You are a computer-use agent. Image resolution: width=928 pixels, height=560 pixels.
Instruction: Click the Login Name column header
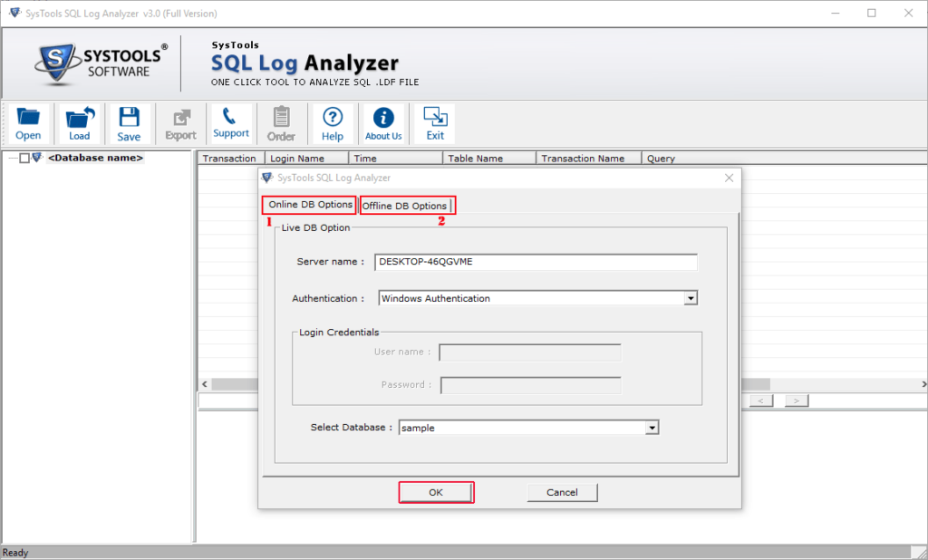tap(307, 158)
